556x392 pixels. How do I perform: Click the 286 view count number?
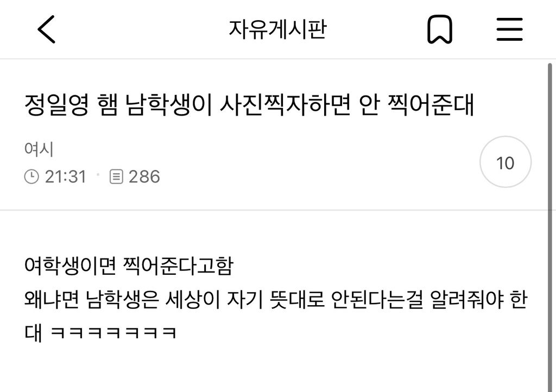click(144, 176)
